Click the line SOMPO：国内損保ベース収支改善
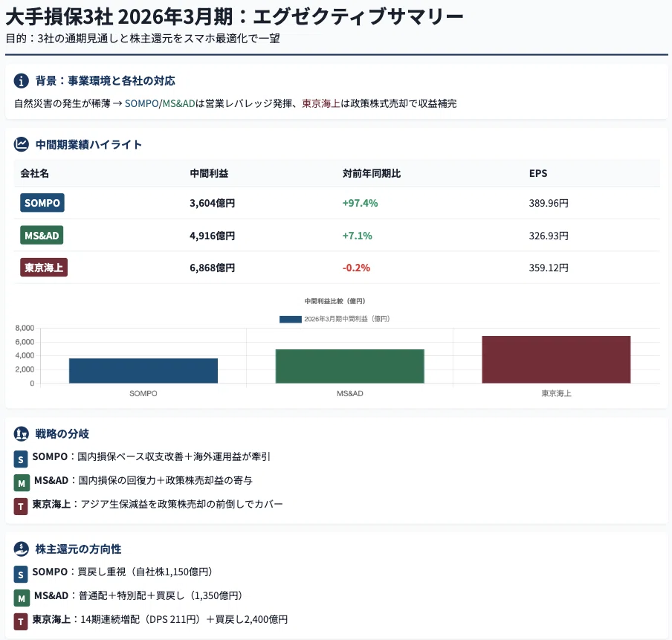The width and height of the screenshot is (672, 640). click(x=152, y=456)
